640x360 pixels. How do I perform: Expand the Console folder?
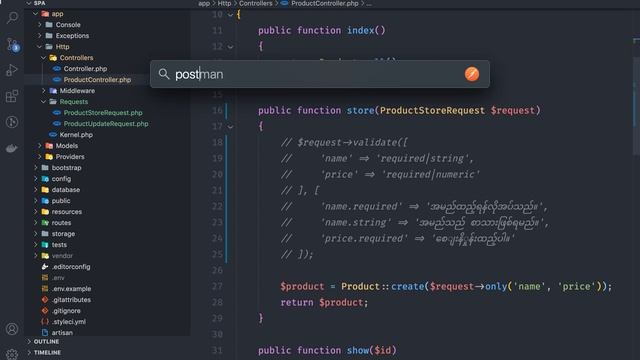pyautogui.click(x=40, y=25)
